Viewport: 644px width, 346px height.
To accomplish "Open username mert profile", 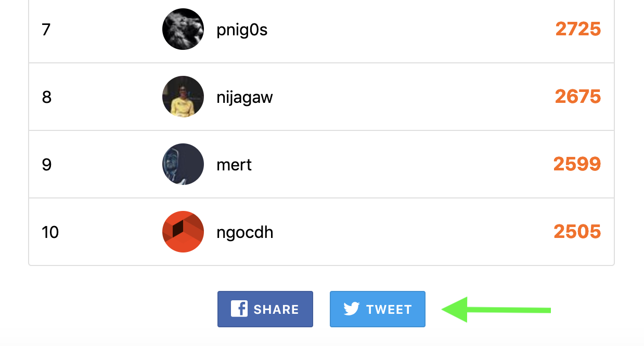I will [x=234, y=165].
